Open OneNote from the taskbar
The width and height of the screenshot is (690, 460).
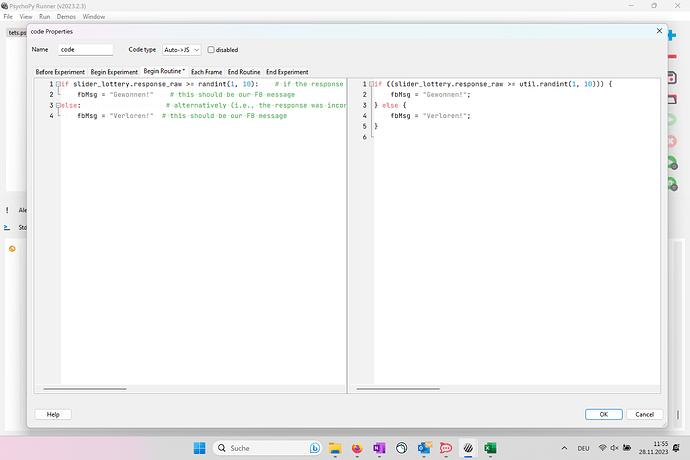(379, 448)
